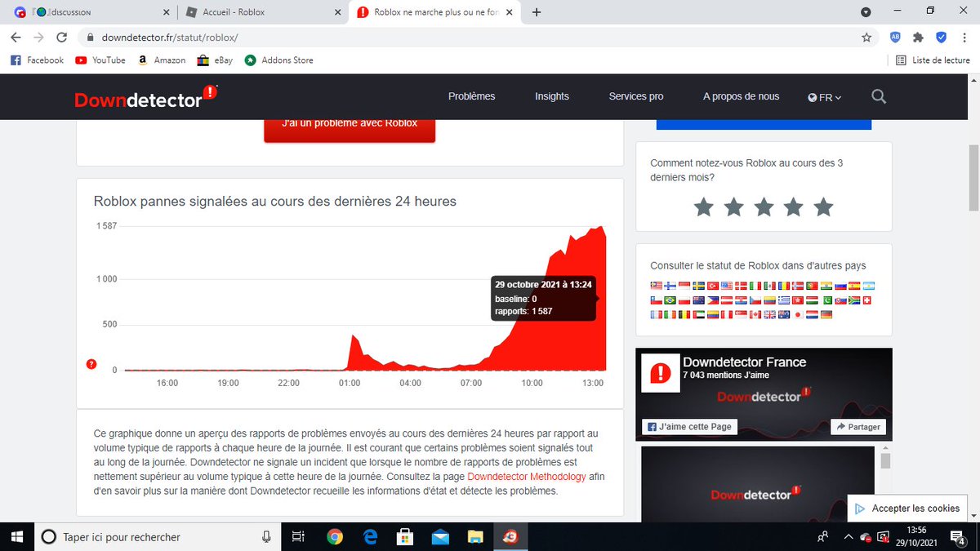The height and width of the screenshot is (551, 980).
Task: Click the Facebook Partager button
Action: pos(857,426)
